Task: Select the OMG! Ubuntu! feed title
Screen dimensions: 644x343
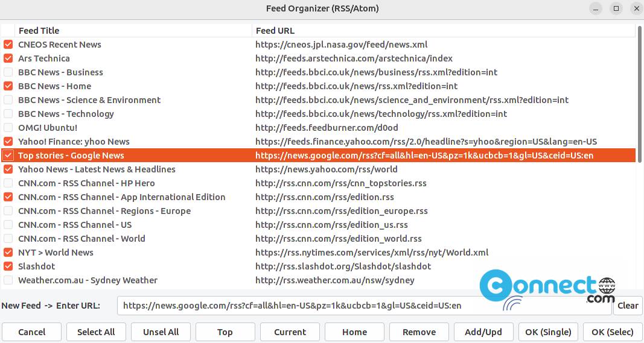Action: (48, 128)
